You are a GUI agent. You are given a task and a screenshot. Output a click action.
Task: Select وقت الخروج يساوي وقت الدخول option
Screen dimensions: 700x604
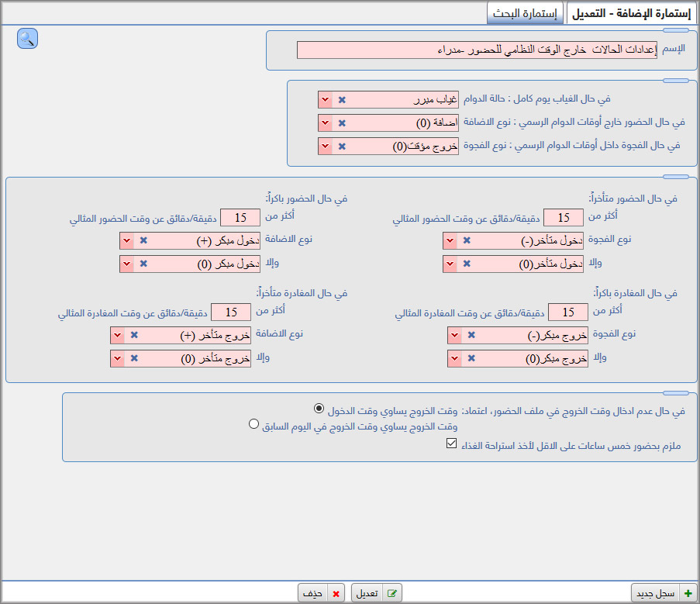(319, 409)
